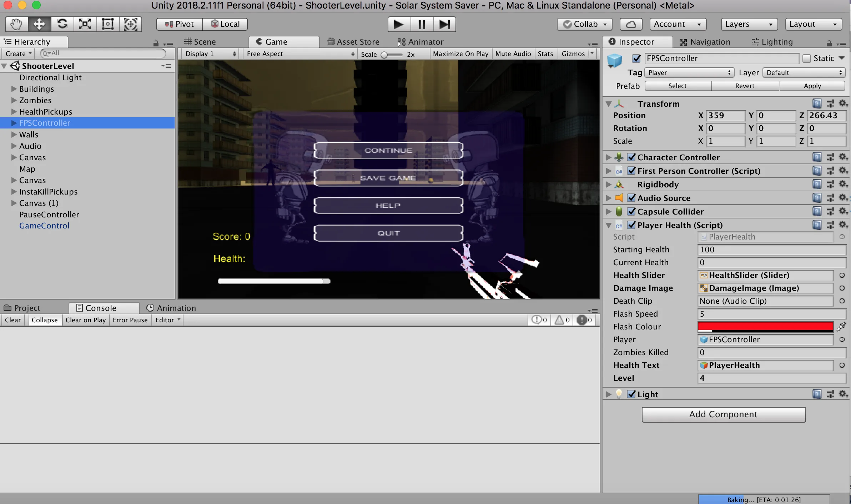Image resolution: width=851 pixels, height=504 pixels.
Task: Toggle the Static checkbox
Action: [x=807, y=59]
